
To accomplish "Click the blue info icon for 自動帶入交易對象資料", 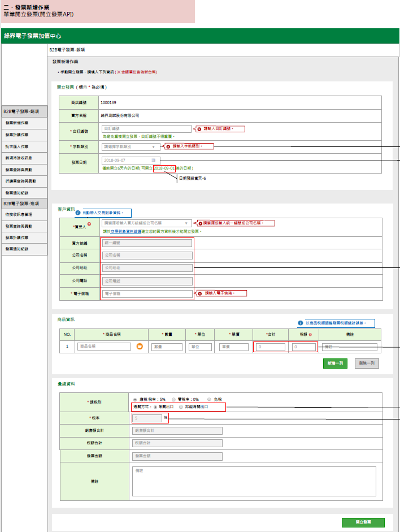I will [78, 213].
